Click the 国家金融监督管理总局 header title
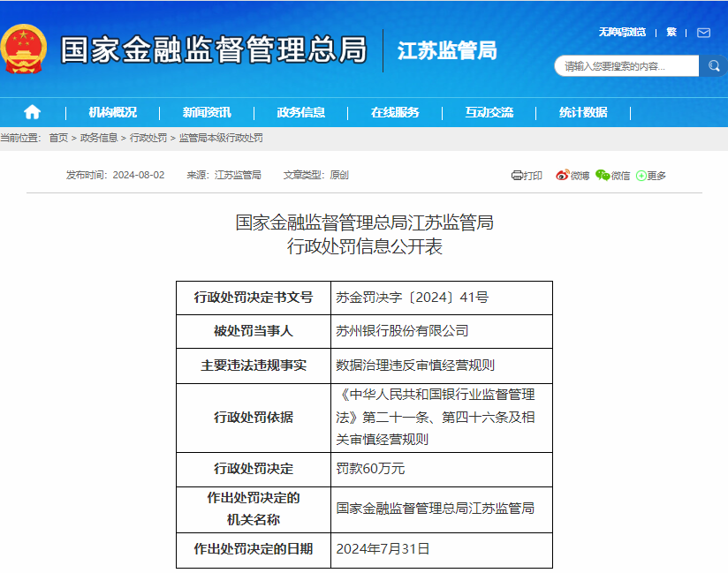This screenshot has width=728, height=573. point(214,49)
